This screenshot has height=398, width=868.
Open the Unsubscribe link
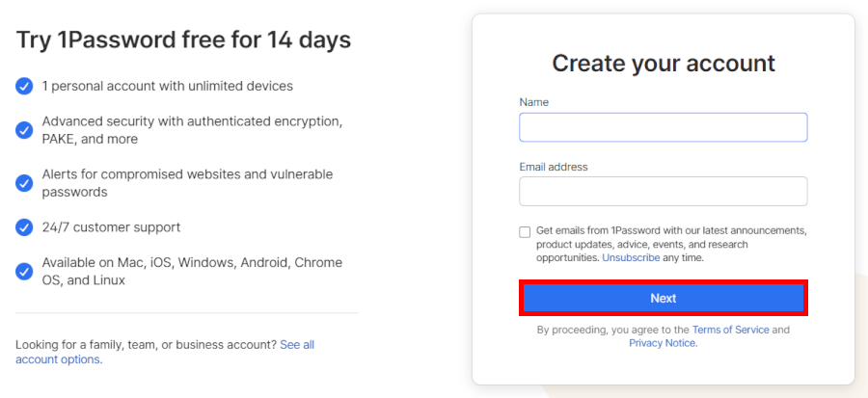[x=631, y=258]
